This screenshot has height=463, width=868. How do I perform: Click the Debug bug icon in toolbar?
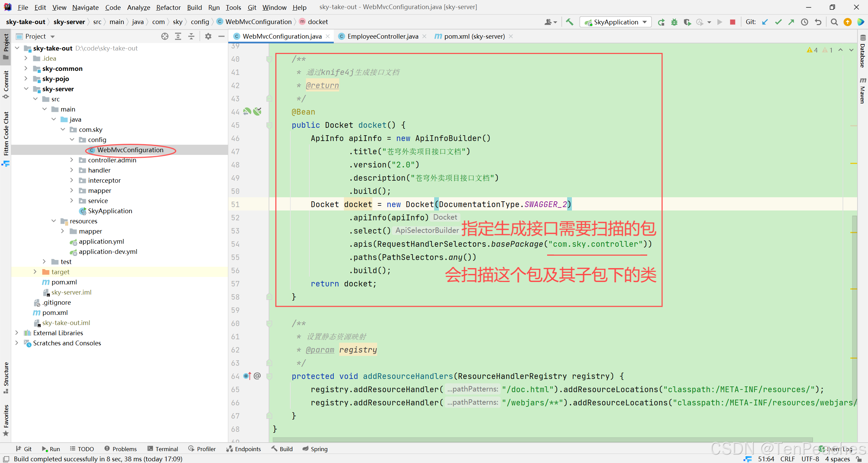coord(674,22)
